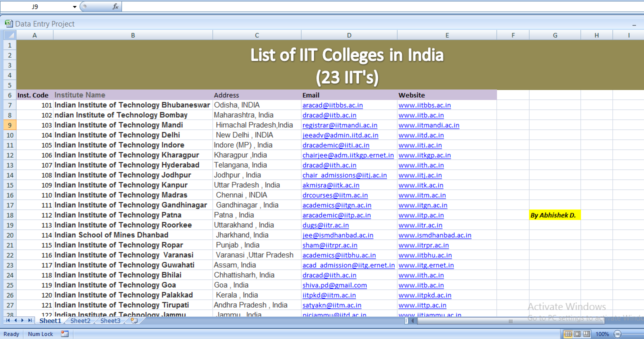Switch to Sheet3 tab
The height and width of the screenshot is (339, 644).
click(110, 321)
